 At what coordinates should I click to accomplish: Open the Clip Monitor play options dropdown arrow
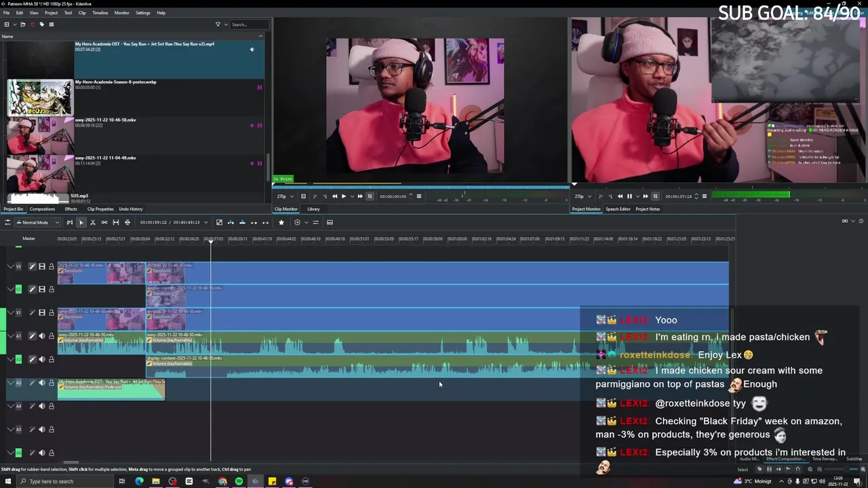352,197
